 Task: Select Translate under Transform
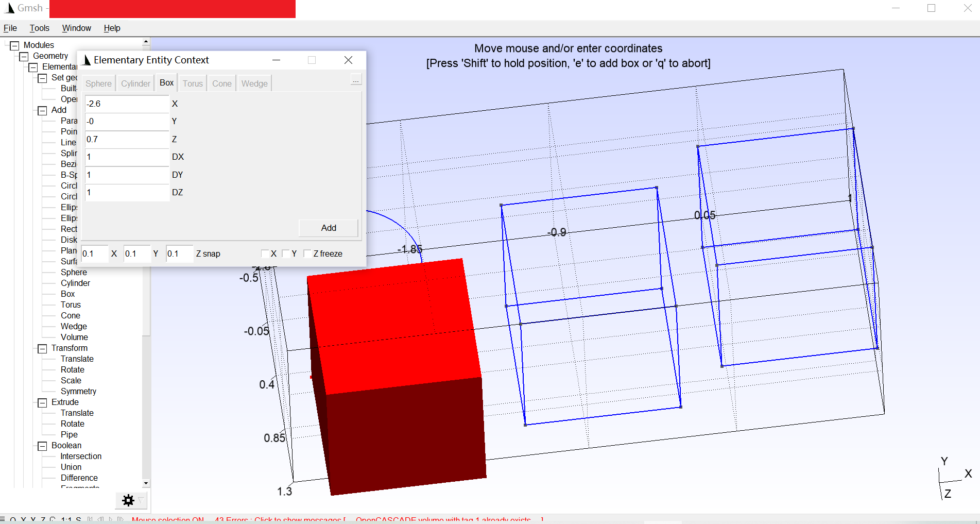pyautogui.click(x=77, y=359)
